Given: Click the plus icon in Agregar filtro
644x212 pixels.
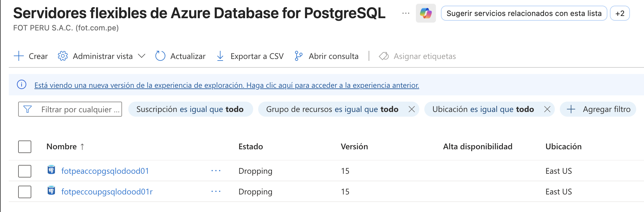Looking at the screenshot, I should tap(571, 109).
